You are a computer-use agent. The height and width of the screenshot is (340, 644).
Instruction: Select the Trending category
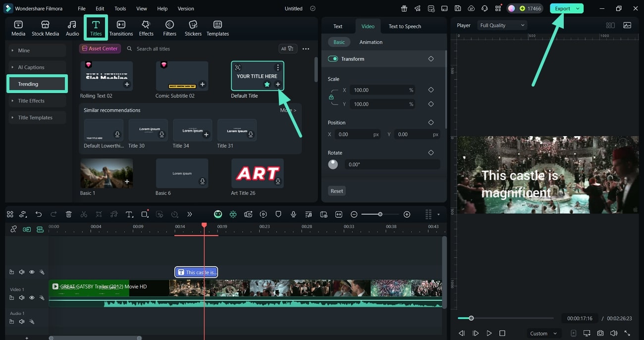(x=37, y=84)
